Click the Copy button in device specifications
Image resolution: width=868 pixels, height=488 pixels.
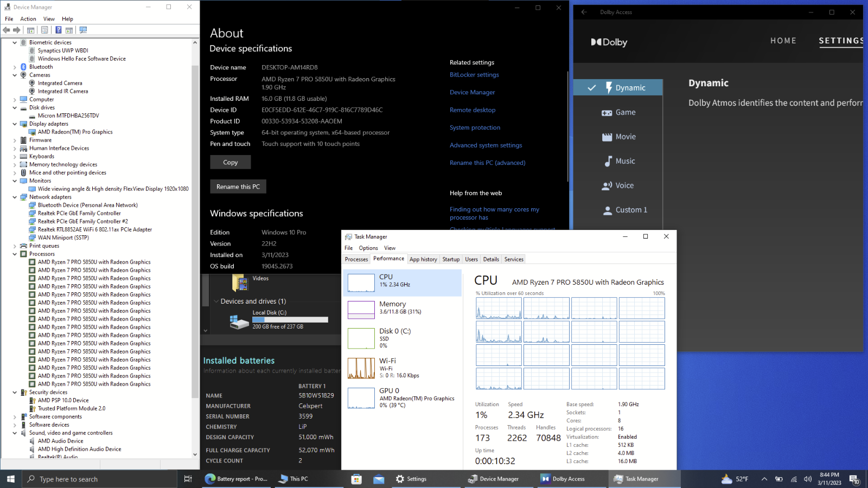coord(231,162)
